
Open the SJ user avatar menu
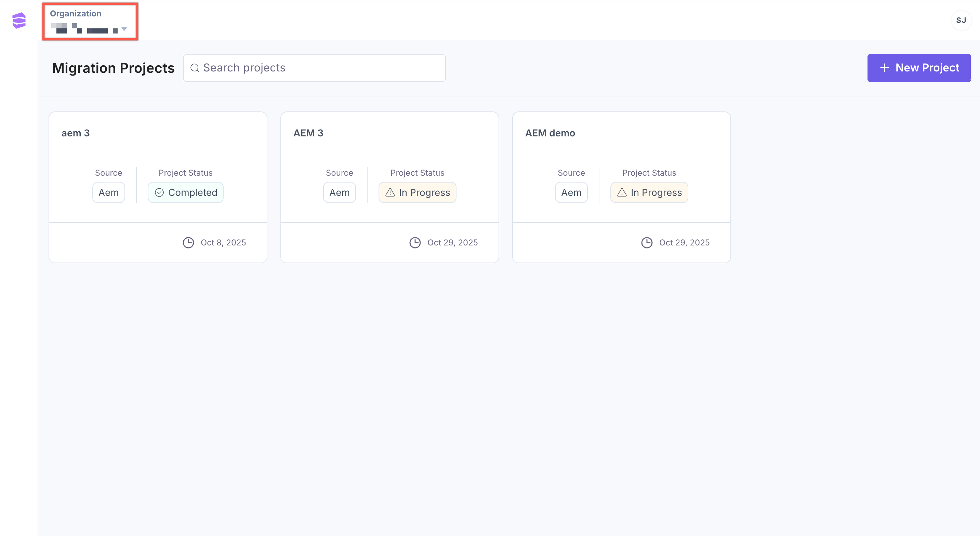pos(961,21)
